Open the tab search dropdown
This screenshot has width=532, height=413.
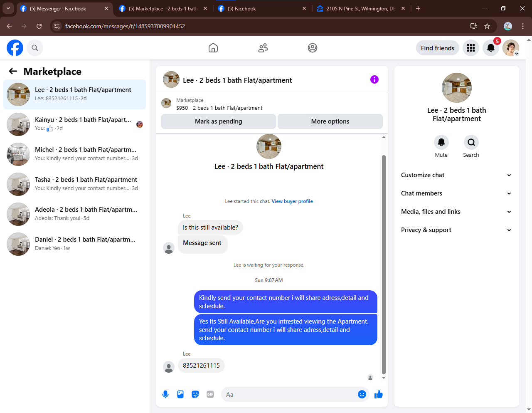click(x=8, y=8)
